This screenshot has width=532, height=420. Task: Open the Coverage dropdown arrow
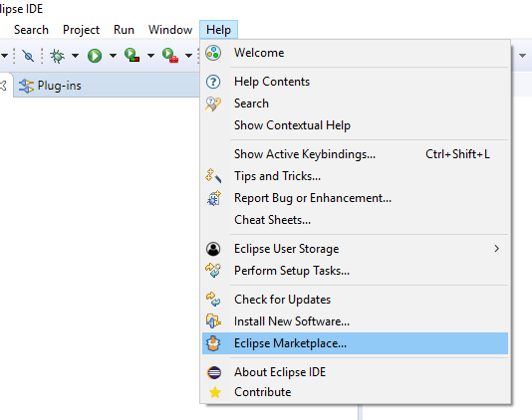click(x=150, y=56)
